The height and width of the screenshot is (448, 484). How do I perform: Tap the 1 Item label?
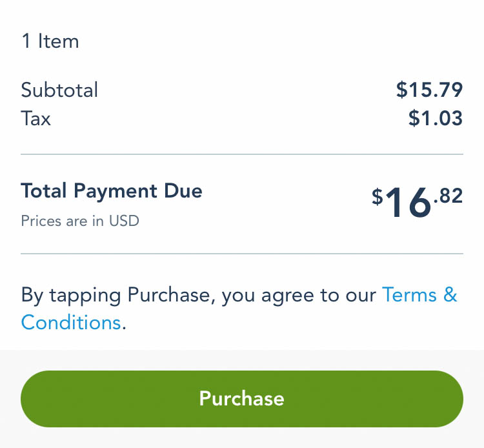coord(50,41)
